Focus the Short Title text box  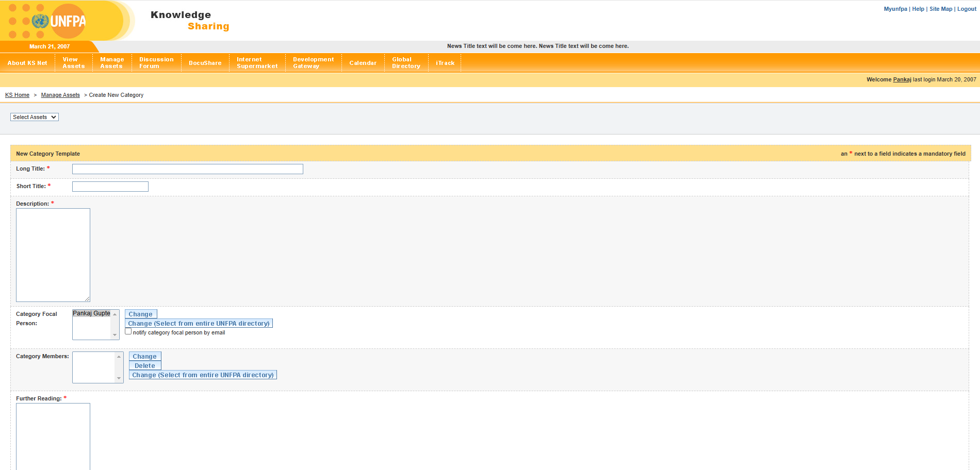110,187
